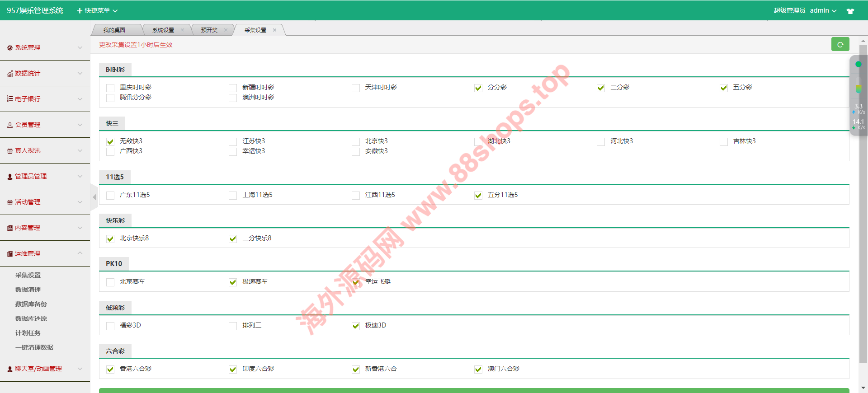The height and width of the screenshot is (393, 868).
Task: Open the 快捷菜单 dropdown
Action: (x=97, y=10)
